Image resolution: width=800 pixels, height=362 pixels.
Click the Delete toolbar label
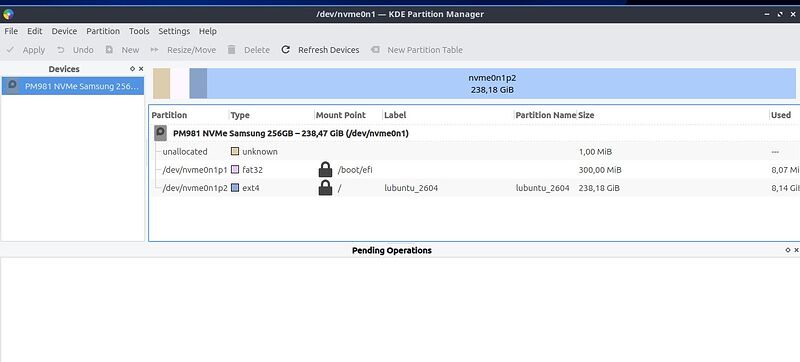[x=257, y=50]
